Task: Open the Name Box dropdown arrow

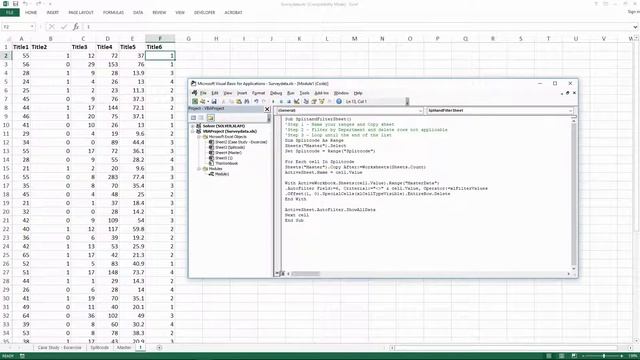Action: pos(32,27)
